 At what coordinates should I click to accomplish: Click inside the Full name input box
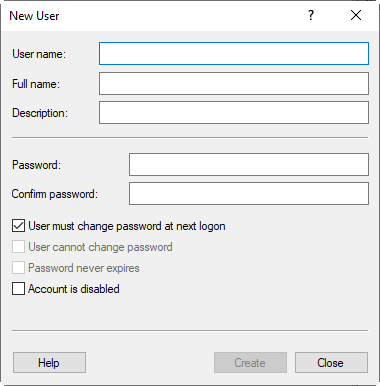234,83
